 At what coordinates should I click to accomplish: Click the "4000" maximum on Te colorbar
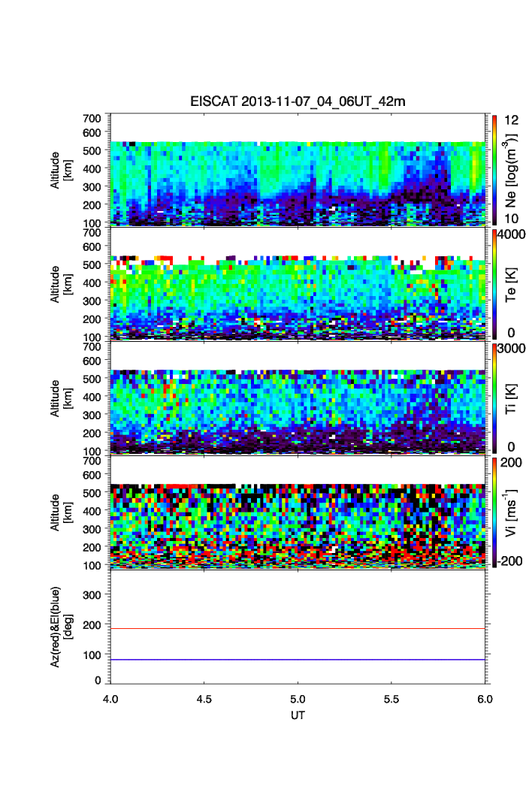point(512,234)
